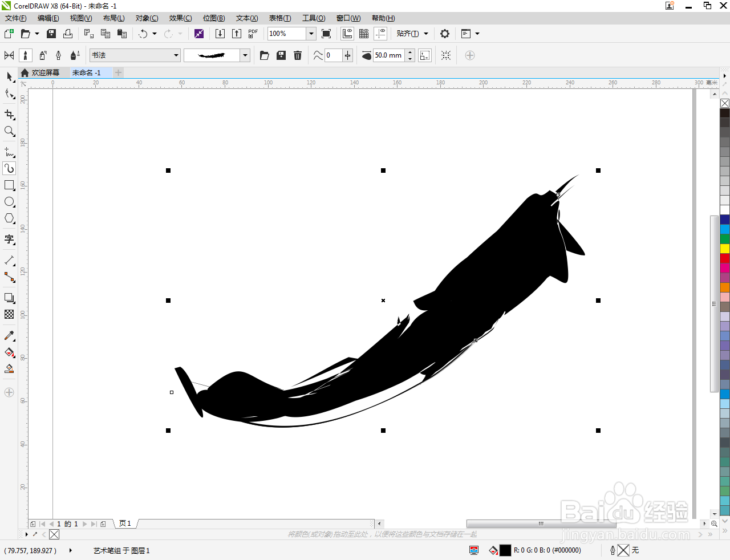Select the Connector tool
This screenshot has width=730, height=560.
9,277
